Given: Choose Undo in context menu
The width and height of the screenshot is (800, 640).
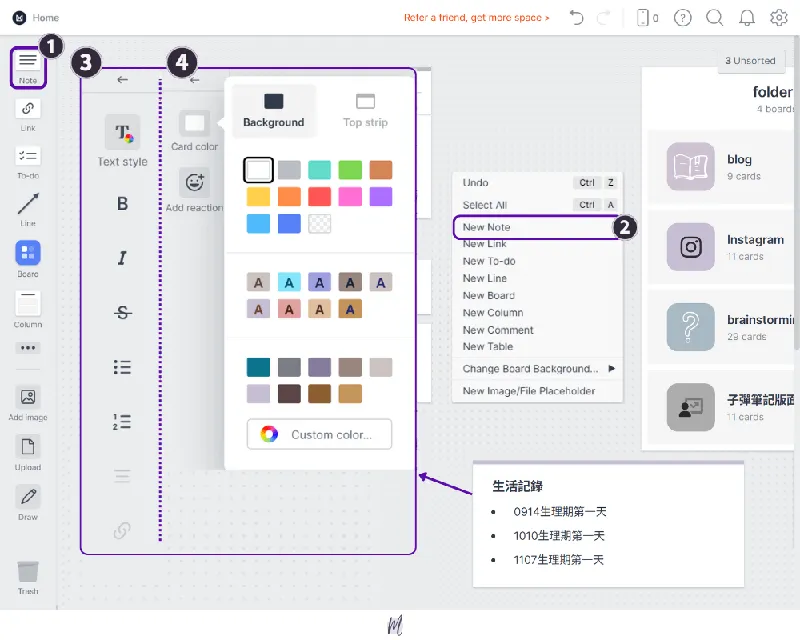Looking at the screenshot, I should tap(538, 182).
